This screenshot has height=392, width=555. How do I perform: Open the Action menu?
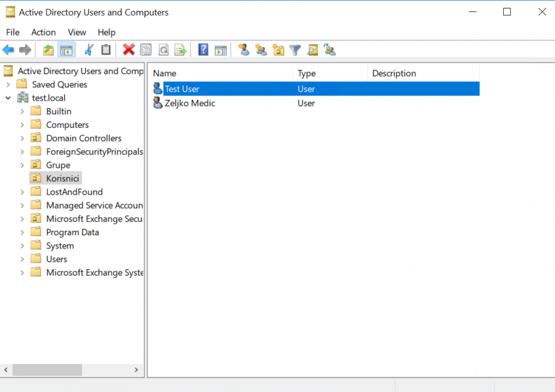tap(43, 32)
